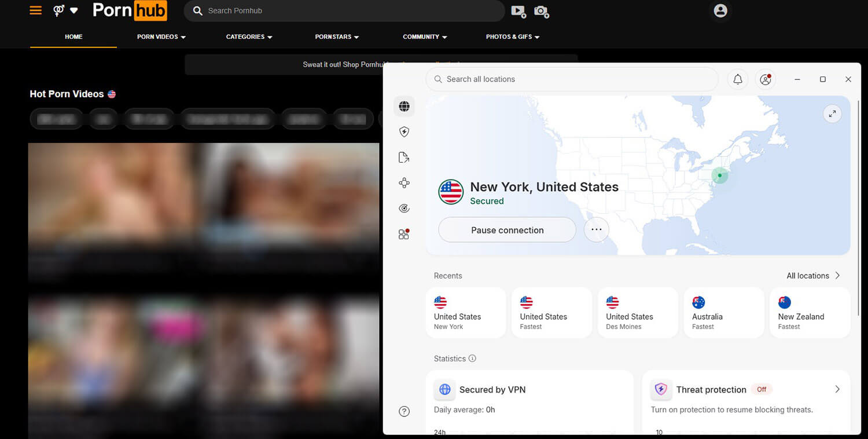Screen dimensions: 868x439
Task: Expand the map to full view
Action: pyautogui.click(x=832, y=114)
